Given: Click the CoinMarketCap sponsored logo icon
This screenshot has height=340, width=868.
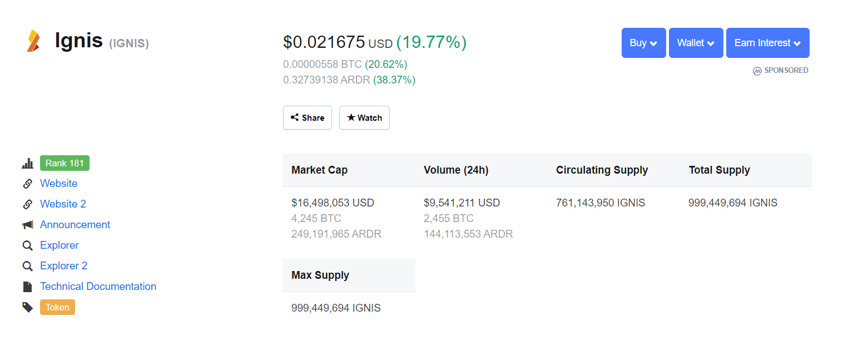Looking at the screenshot, I should click(x=757, y=71).
